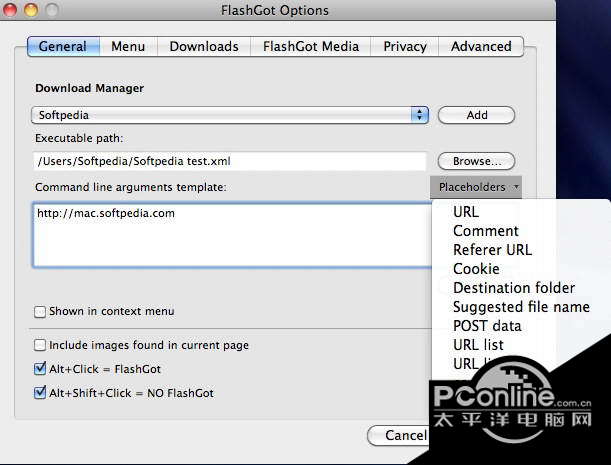Uncheck Alt+Shift+Click = NO FlashGot
This screenshot has width=611, height=465.
click(x=40, y=393)
